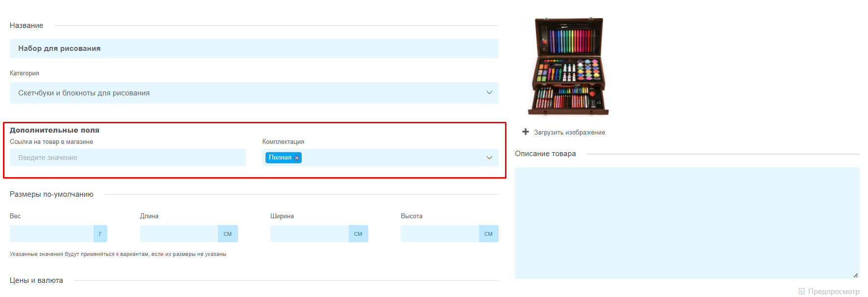Viewport: 868px width, 297px height.
Task: Click the 'Цены и валюта' section heading
Action: coord(36,280)
